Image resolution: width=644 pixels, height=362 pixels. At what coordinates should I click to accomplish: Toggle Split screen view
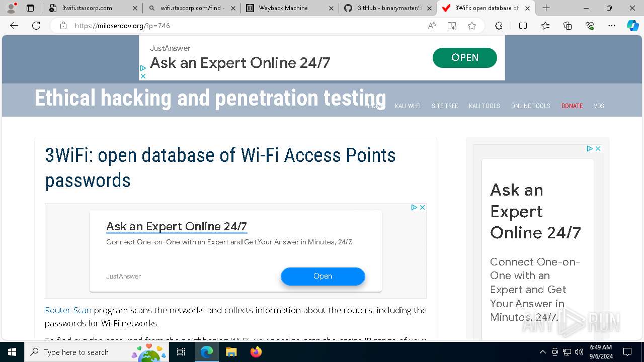tap(523, 26)
